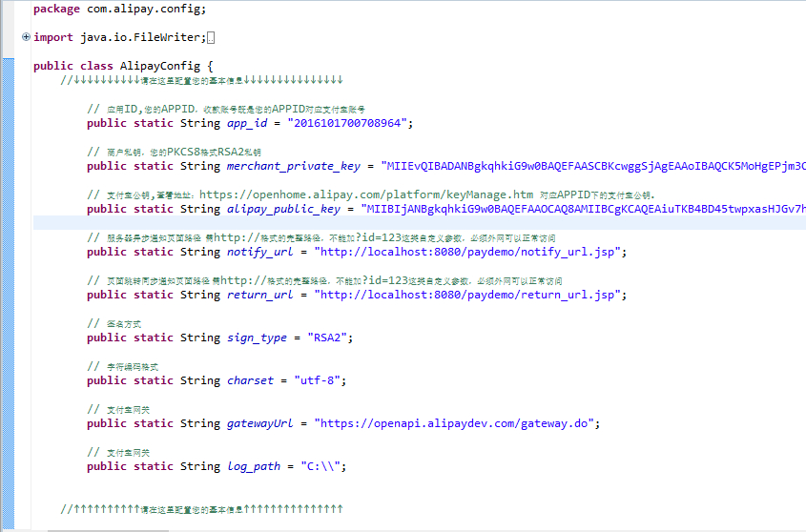Expand the folded import statements

26,37
